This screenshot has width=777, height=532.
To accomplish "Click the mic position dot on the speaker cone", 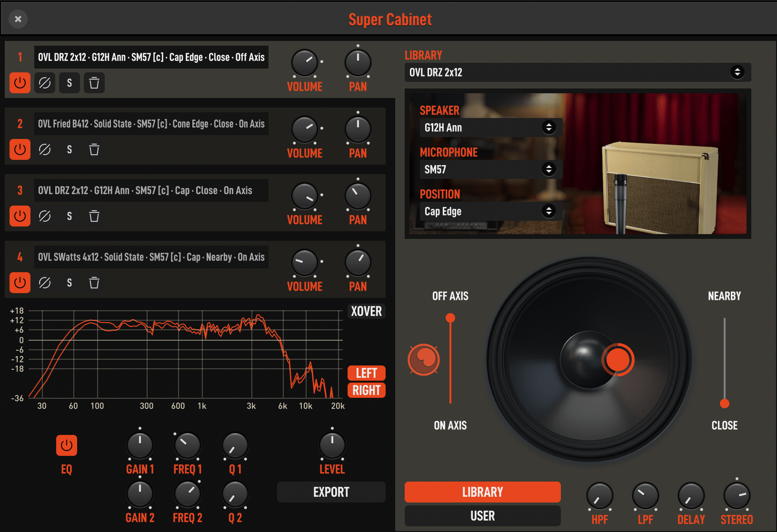I will 618,360.
